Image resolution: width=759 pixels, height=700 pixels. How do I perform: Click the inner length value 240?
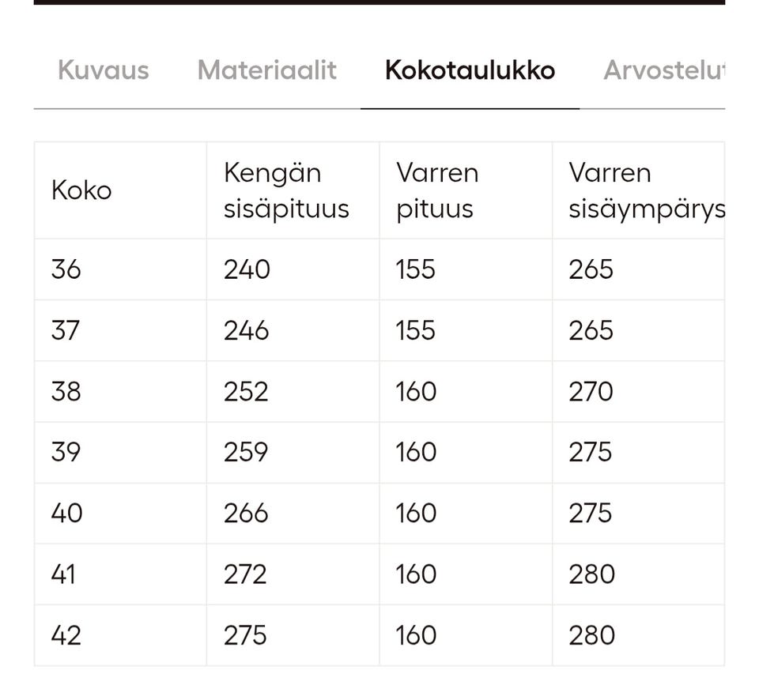coord(247,269)
